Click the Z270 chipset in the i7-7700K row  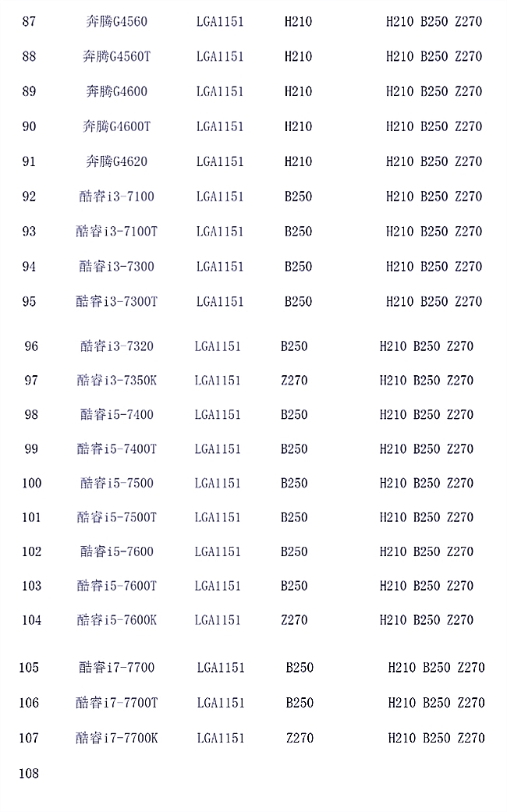coord(300,738)
